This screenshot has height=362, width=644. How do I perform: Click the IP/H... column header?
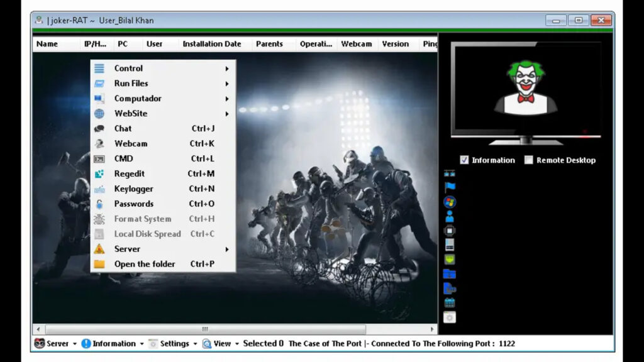[96, 44]
